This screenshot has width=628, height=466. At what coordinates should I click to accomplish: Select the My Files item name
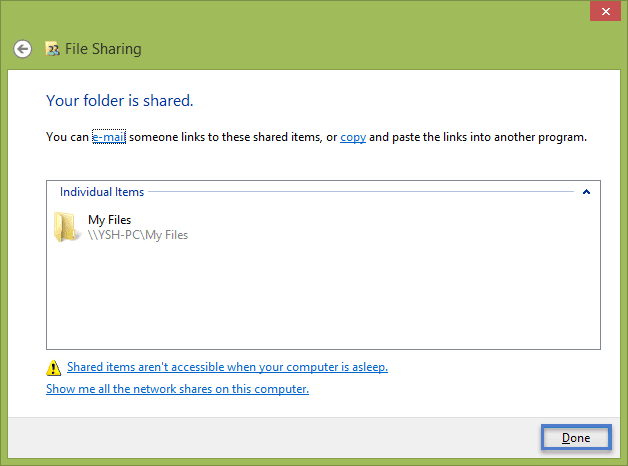point(109,220)
